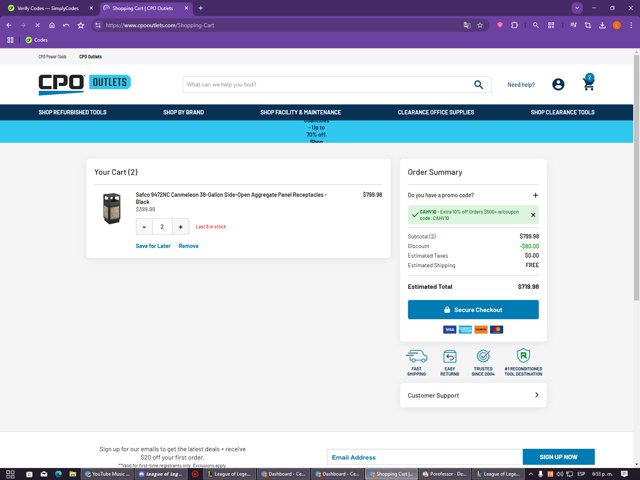
Task: Open YouTube Music from the taskbar
Action: 107,474
